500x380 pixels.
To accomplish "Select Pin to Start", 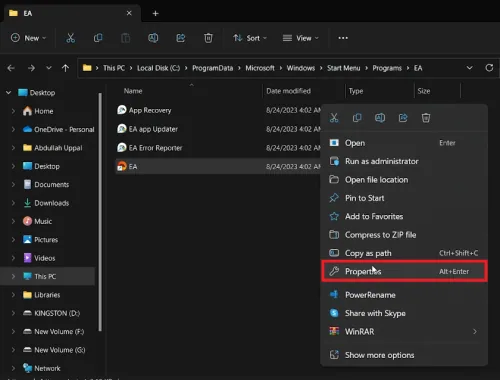I will tap(404, 198).
